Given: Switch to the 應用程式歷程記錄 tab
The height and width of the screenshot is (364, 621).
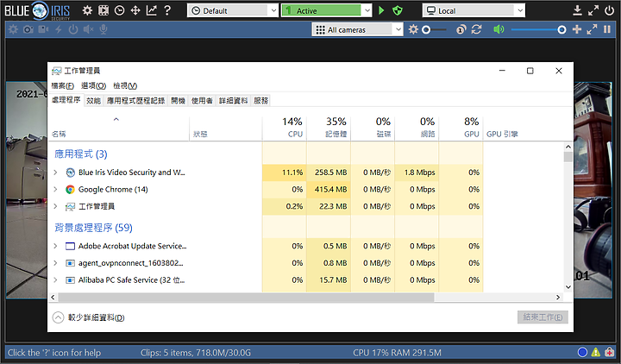Looking at the screenshot, I should (x=136, y=101).
